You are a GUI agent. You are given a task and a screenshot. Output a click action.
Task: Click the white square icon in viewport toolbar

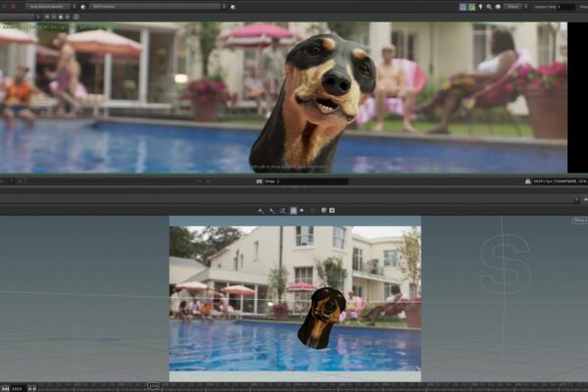[332, 211]
